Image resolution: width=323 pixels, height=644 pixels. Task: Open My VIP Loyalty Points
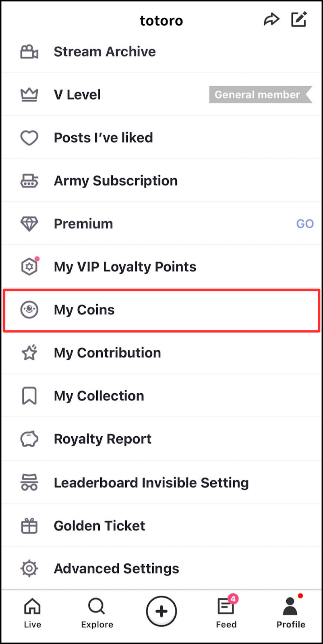125,267
